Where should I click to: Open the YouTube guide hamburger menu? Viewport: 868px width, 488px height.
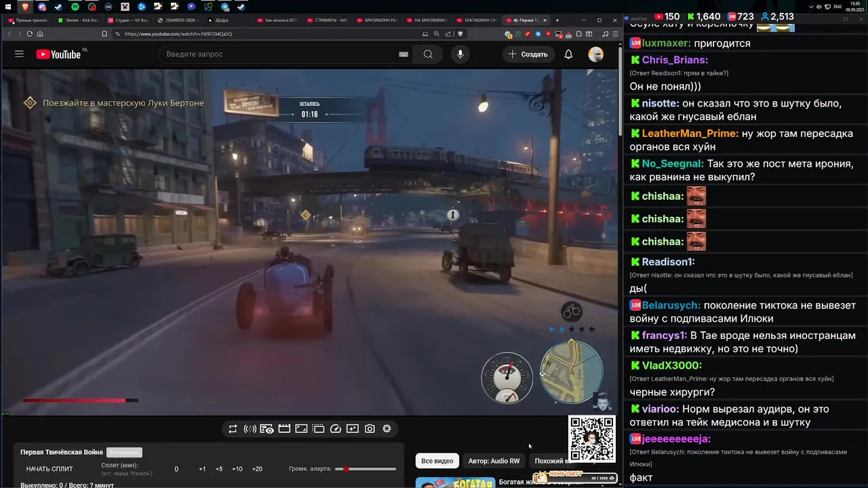(x=19, y=54)
